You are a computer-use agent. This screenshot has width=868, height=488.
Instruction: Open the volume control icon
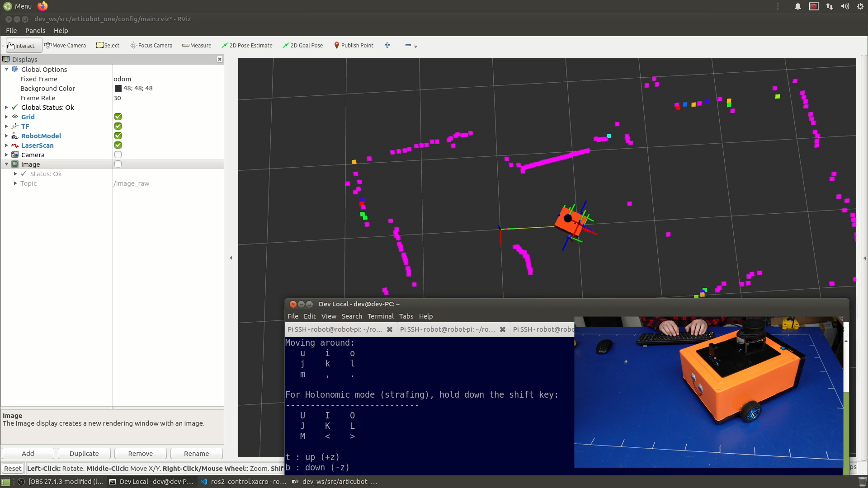pyautogui.click(x=845, y=6)
